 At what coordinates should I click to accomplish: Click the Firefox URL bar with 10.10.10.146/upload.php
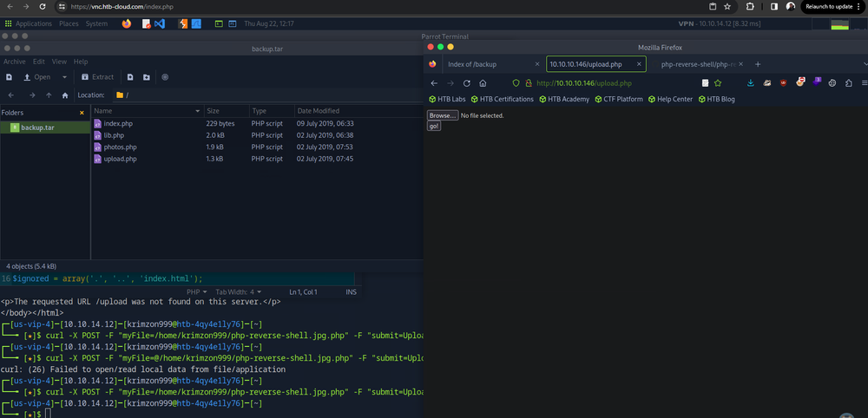(615, 83)
